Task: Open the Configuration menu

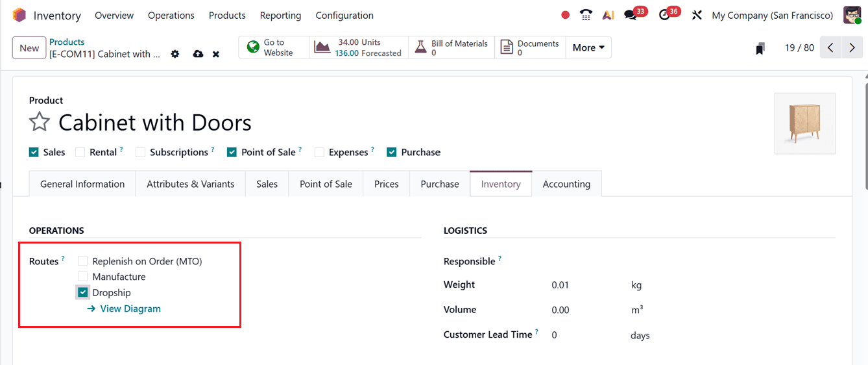Action: [x=344, y=15]
